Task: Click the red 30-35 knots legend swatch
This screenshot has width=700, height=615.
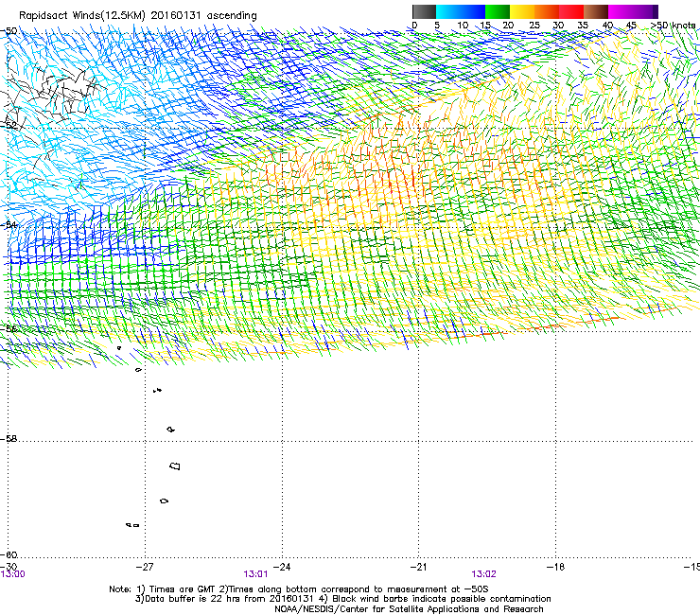Action: coord(571,11)
